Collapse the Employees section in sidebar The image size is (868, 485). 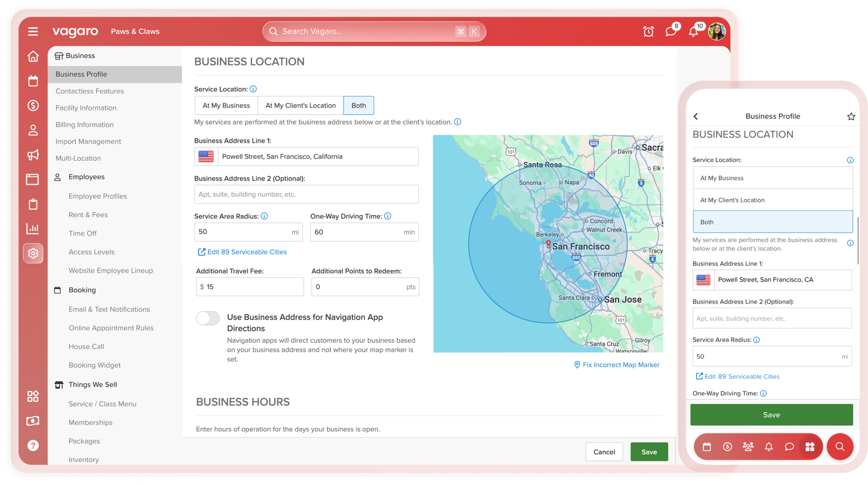click(x=86, y=177)
